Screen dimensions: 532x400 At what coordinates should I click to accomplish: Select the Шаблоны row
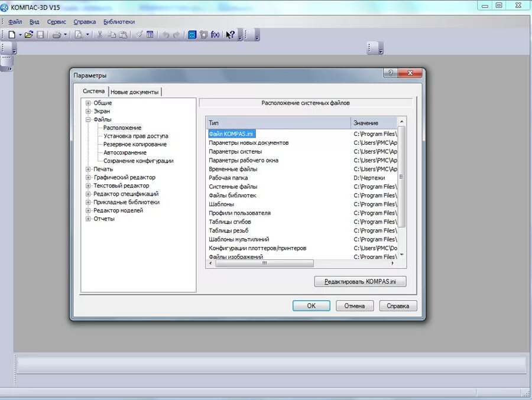click(302, 204)
